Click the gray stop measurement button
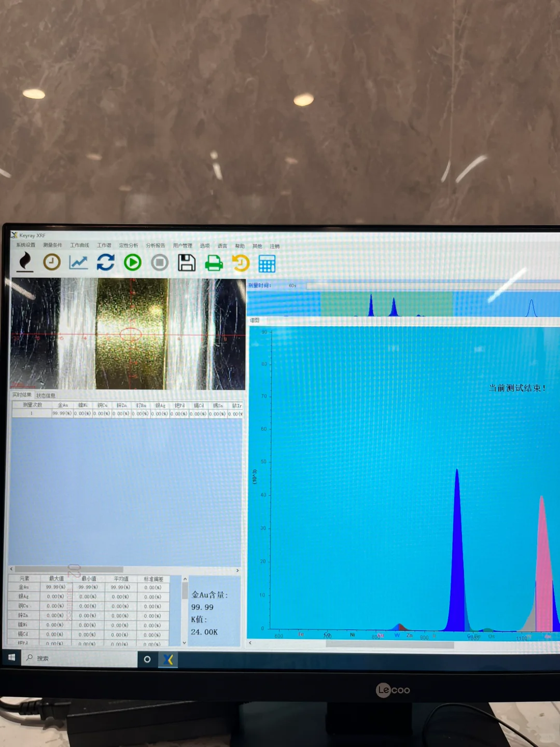560x747 pixels. [160, 263]
